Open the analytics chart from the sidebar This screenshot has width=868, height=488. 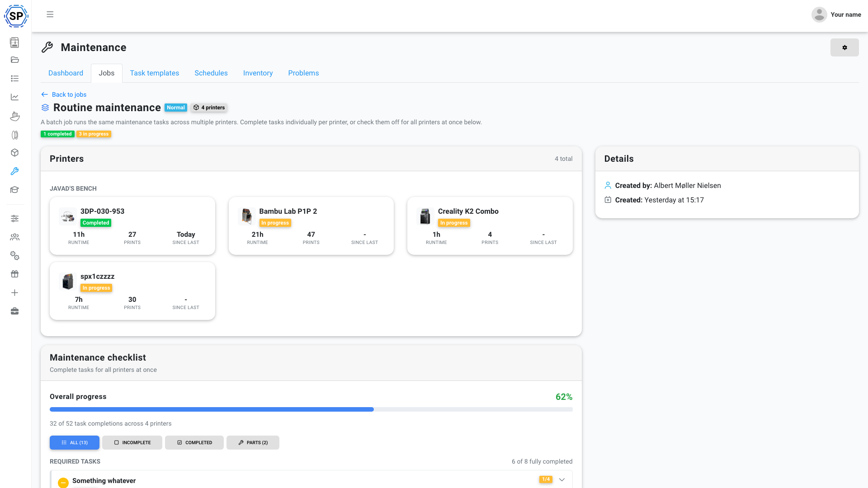coord(14,97)
